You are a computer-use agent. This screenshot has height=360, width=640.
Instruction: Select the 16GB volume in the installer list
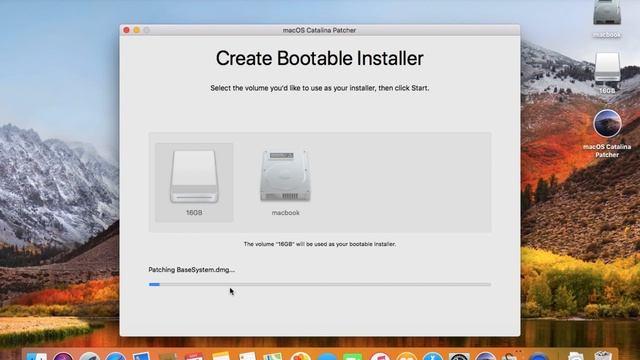194,182
